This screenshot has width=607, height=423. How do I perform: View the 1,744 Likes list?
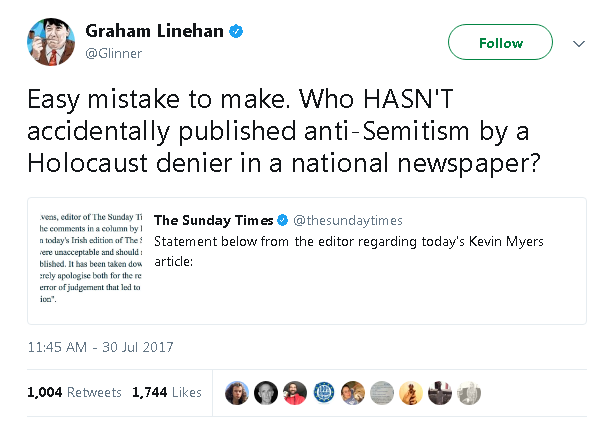167,393
